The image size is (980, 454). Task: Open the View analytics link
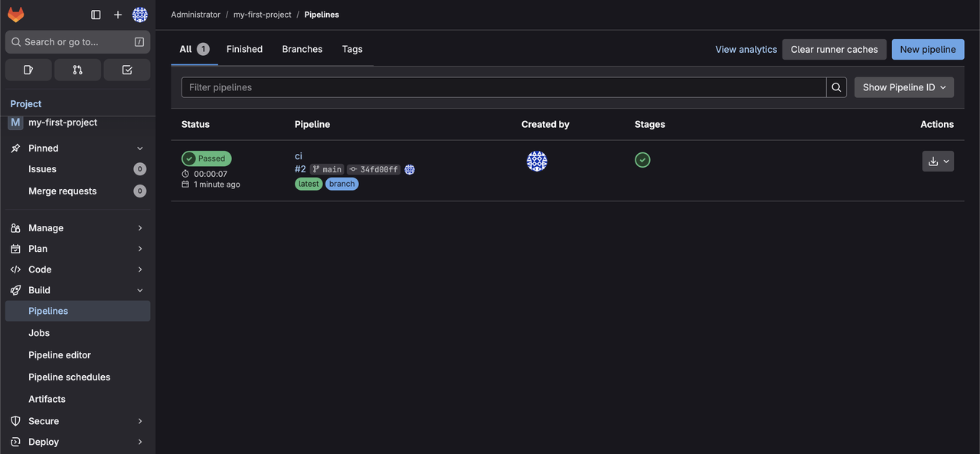coord(746,49)
